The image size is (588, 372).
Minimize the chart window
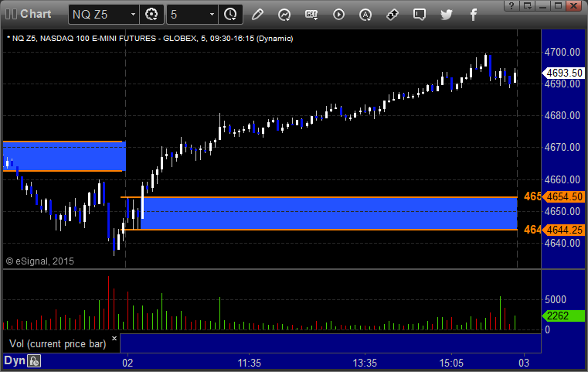[542, 5]
